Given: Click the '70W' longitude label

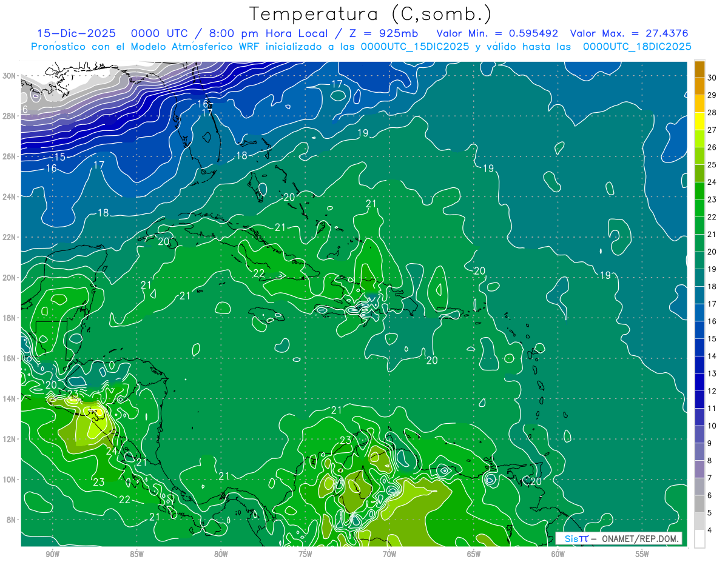Looking at the screenshot, I should (x=389, y=554).
